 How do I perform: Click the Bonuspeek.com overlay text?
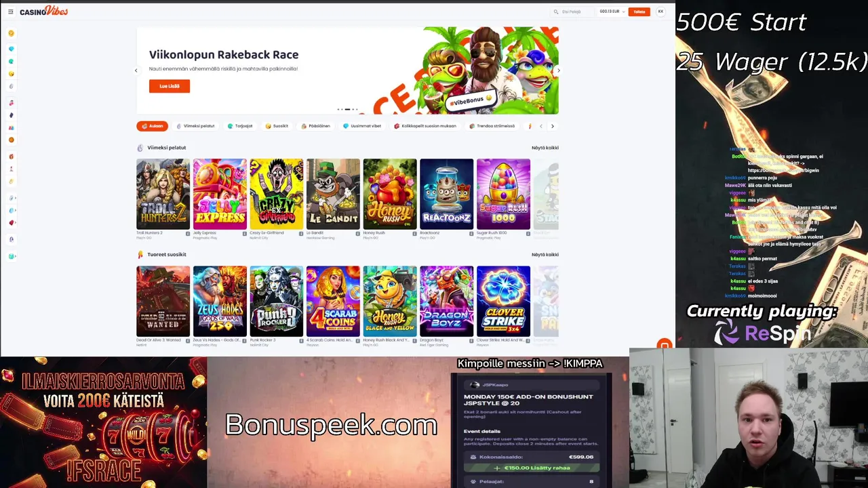tap(331, 425)
